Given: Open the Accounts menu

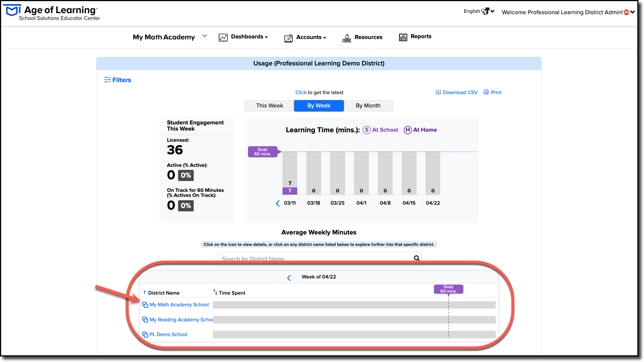Looking at the screenshot, I should 311,37.
